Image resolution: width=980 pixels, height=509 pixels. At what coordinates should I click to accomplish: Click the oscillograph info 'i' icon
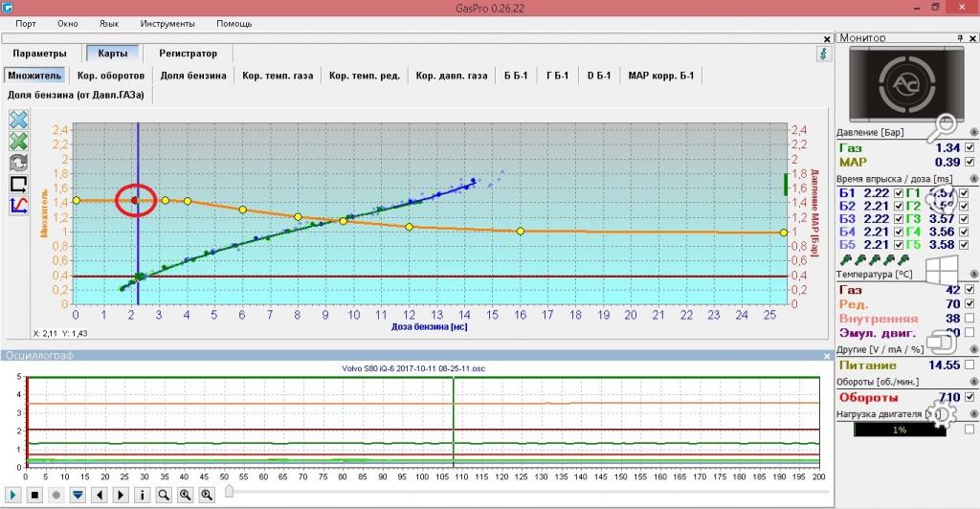pyautogui.click(x=143, y=495)
